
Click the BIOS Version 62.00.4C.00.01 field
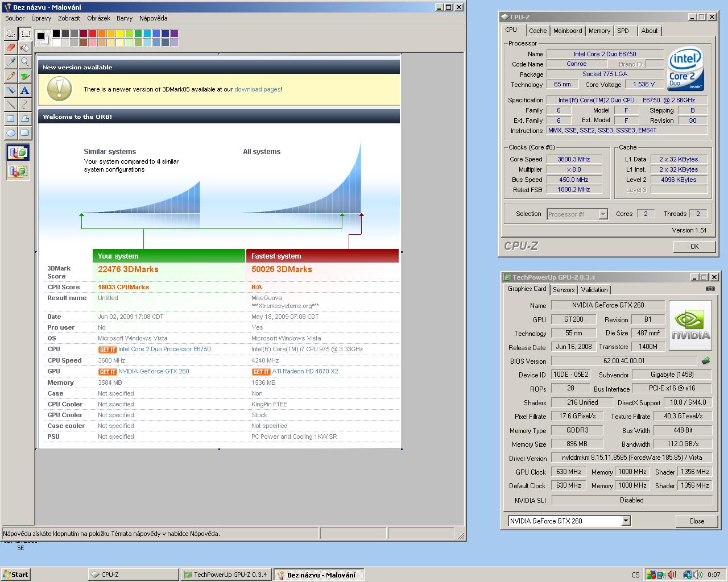point(624,361)
